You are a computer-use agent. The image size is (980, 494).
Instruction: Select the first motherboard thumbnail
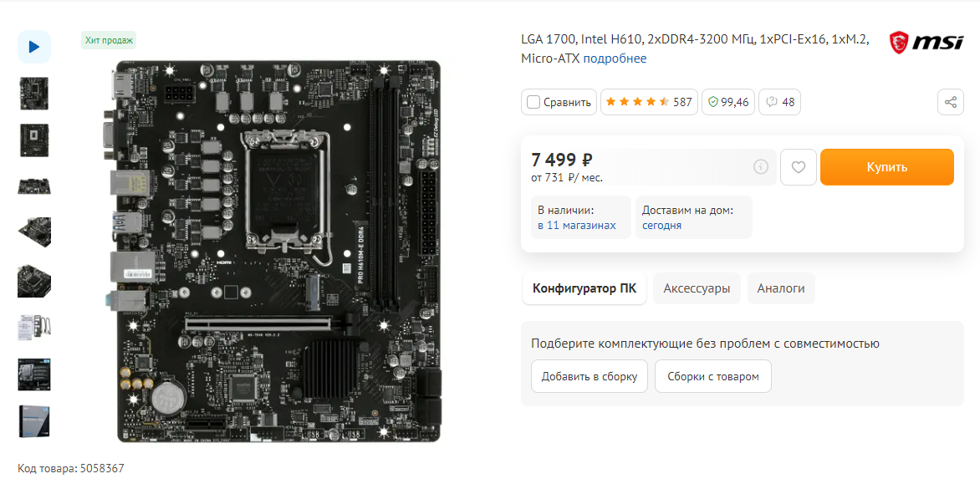click(x=33, y=94)
